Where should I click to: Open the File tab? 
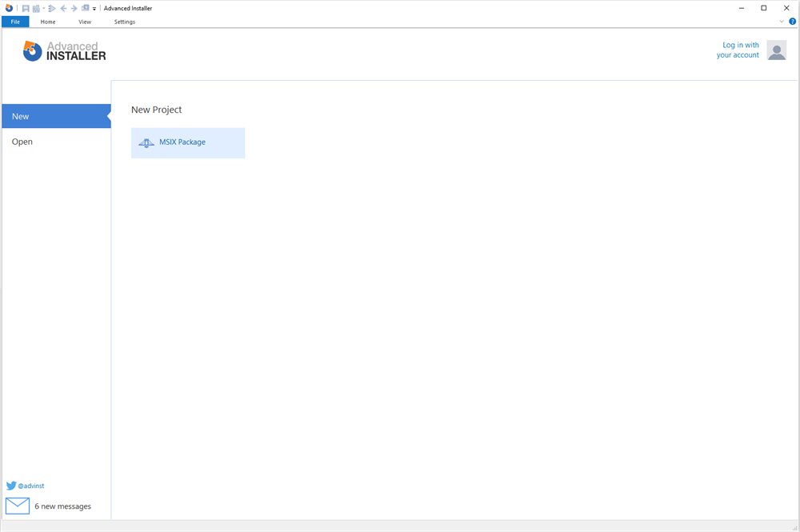coord(15,22)
